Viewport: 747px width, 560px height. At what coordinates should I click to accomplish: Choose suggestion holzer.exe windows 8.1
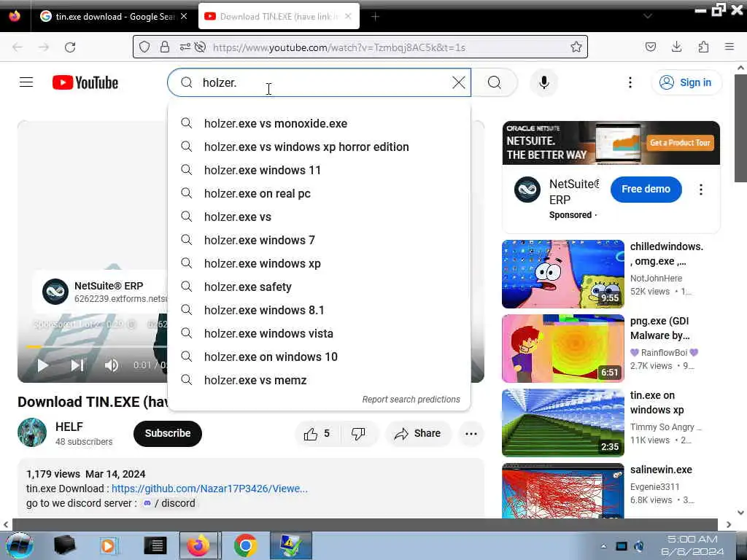(x=320, y=310)
